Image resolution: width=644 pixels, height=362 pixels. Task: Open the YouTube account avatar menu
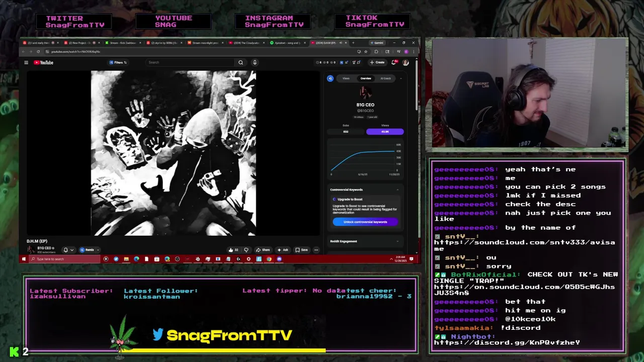(x=406, y=62)
